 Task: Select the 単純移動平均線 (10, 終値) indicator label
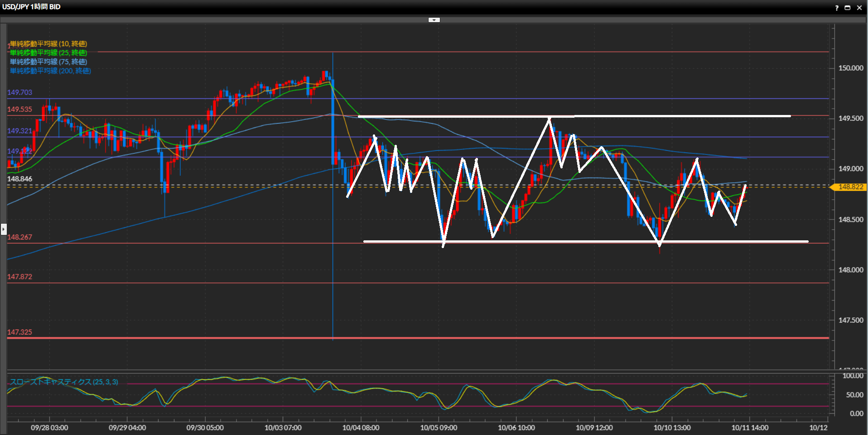click(48, 44)
